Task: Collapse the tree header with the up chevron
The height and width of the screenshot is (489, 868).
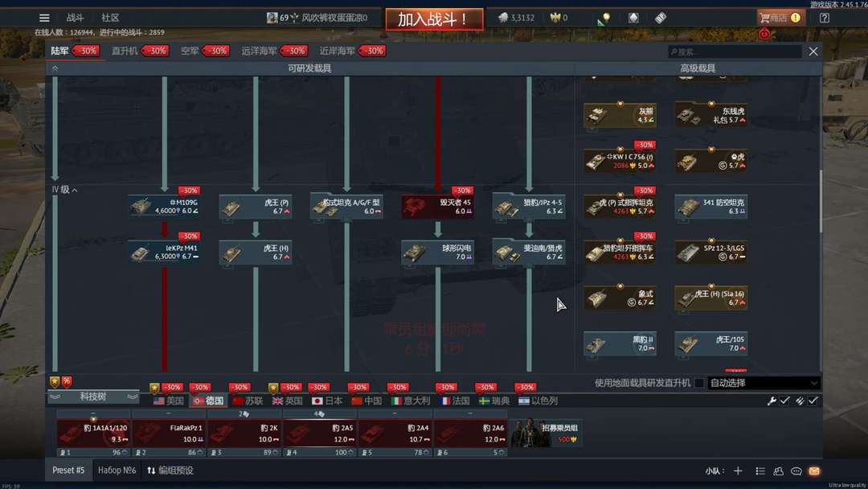Action: click(55, 68)
